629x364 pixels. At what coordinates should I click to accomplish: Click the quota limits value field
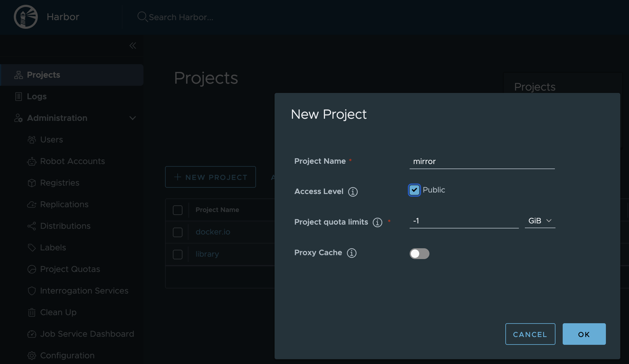[x=464, y=221]
